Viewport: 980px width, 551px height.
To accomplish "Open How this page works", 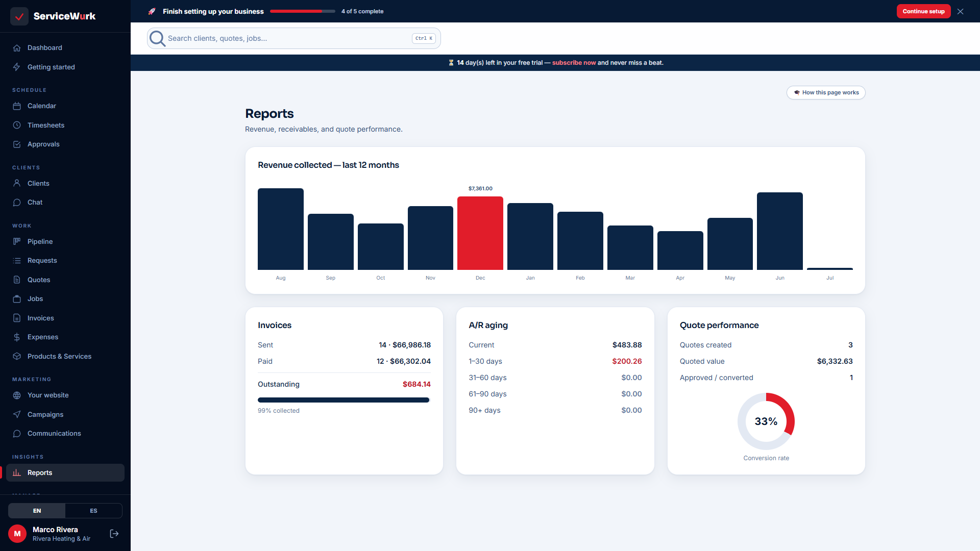I will pos(826,92).
